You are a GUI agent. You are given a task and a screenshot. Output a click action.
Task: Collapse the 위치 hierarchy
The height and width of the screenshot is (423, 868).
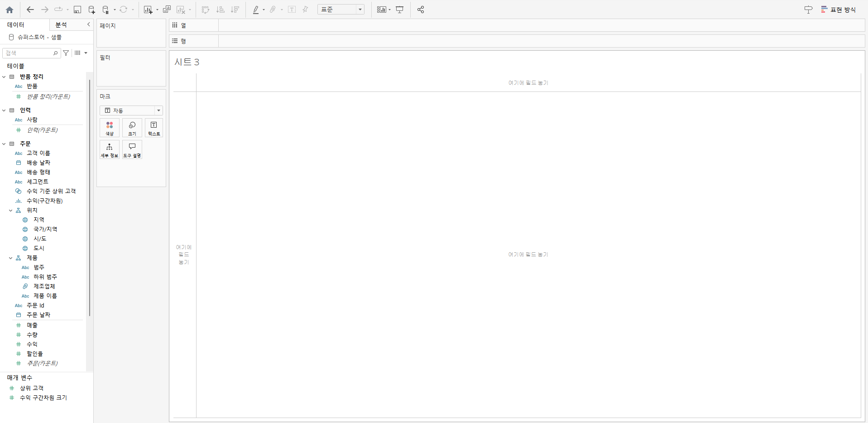11,211
